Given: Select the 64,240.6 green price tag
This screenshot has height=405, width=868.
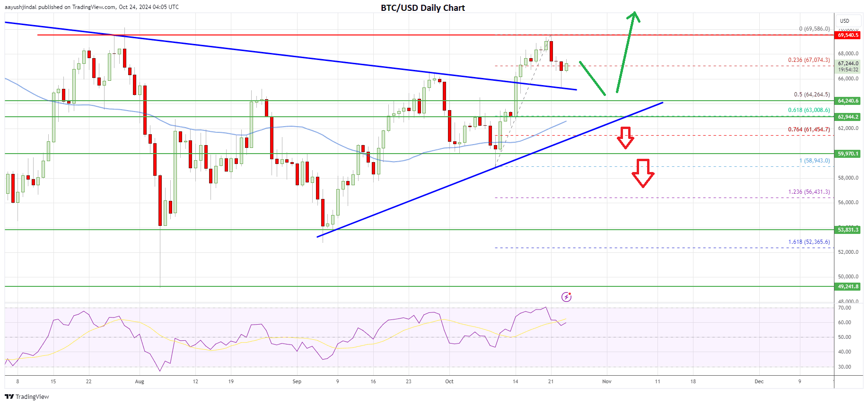Looking at the screenshot, I should [x=848, y=101].
